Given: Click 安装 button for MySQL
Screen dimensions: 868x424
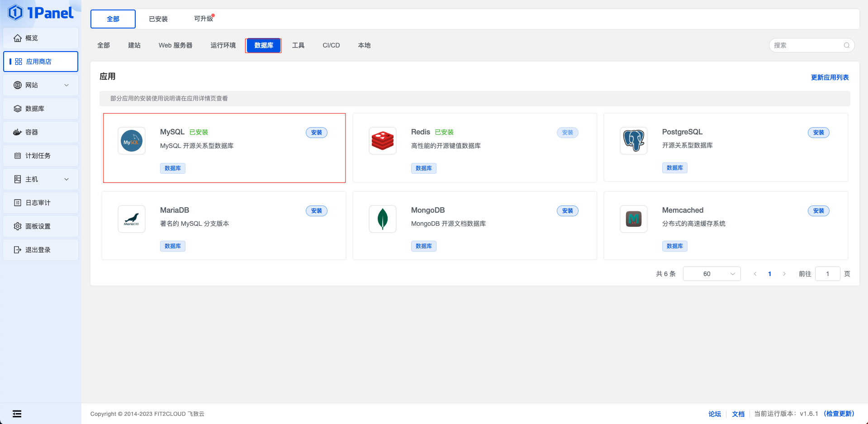Looking at the screenshot, I should tap(317, 133).
